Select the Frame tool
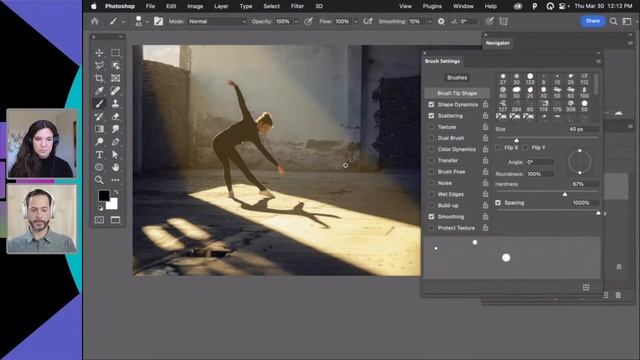Screen dimensions: 640x360 (x=116, y=78)
